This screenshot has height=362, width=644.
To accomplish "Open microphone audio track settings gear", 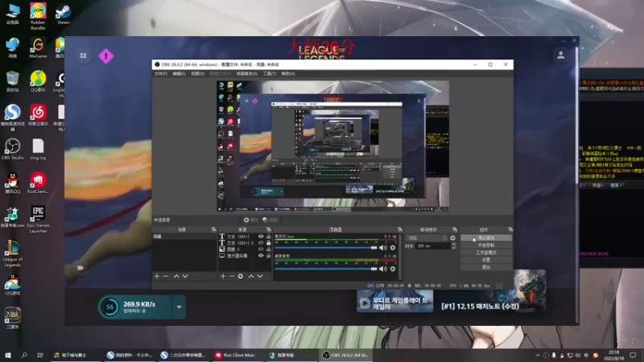I will 393,248.
